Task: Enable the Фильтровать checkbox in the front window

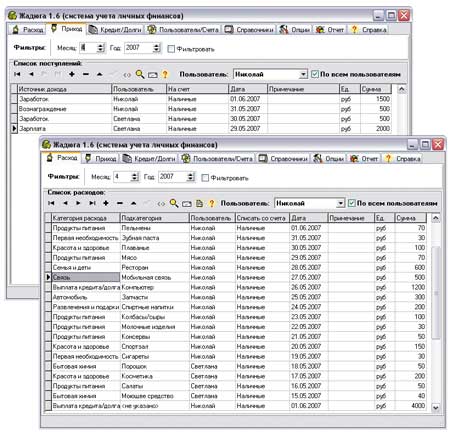Action: coord(205,178)
